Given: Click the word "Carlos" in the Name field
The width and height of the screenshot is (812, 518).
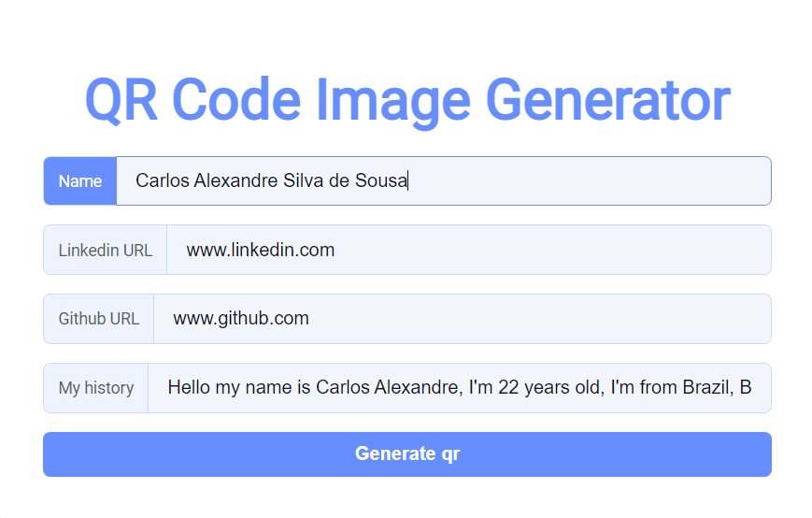Looking at the screenshot, I should click(162, 180).
